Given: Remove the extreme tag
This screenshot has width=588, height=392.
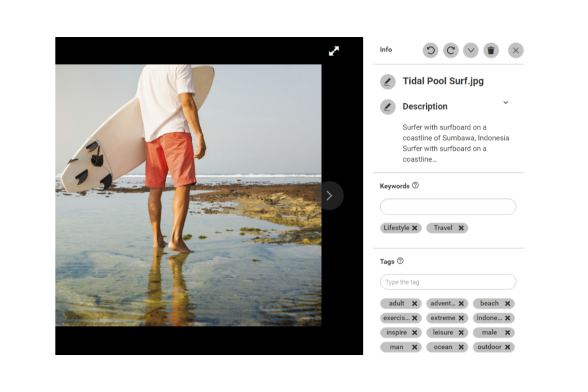Looking at the screenshot, I should [x=461, y=318].
